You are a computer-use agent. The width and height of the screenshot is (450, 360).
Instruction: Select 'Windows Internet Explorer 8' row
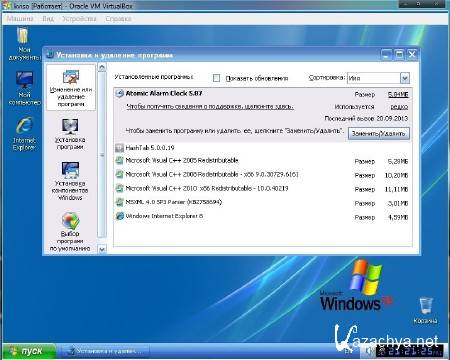(263, 217)
